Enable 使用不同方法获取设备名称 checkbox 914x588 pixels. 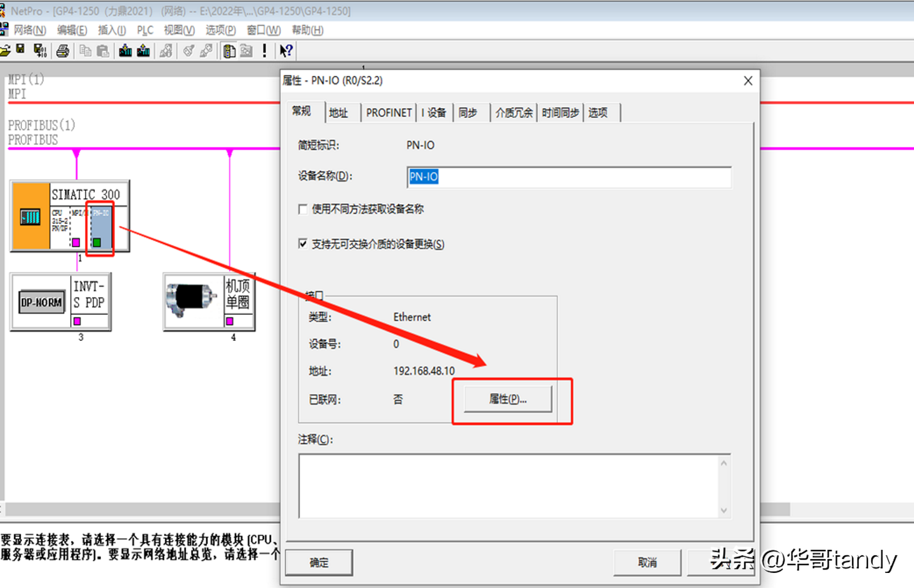pos(303,209)
